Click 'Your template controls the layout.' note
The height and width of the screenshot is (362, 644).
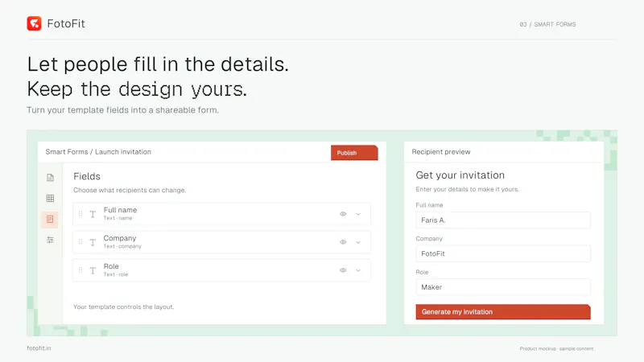point(124,306)
